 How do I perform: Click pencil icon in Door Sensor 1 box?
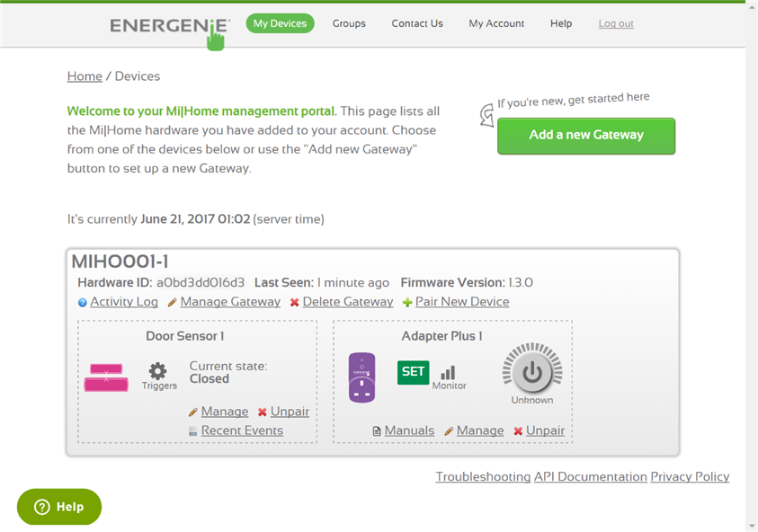192,412
